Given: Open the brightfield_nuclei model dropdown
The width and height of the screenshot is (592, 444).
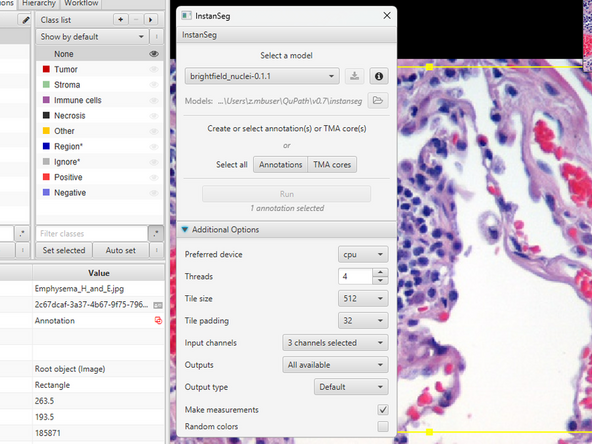Looking at the screenshot, I should (x=262, y=76).
